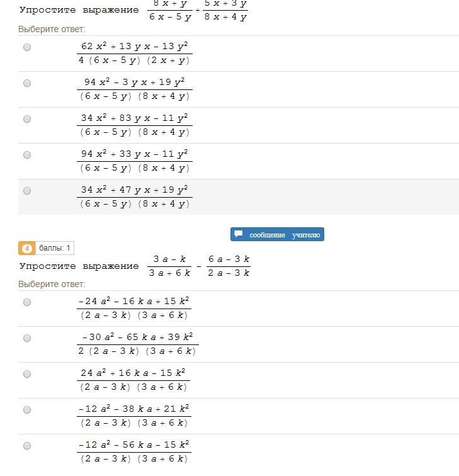Screen dimensions: 459x476
Task: Pick radio for 34x² + 83yx − 11y² answer
Action: coord(27,119)
